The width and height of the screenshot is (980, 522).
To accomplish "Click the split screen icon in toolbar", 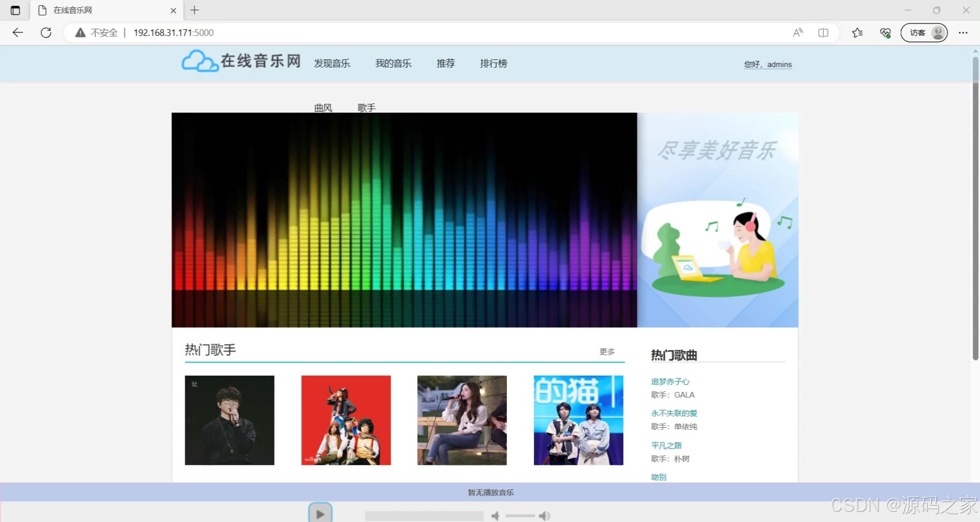I will (823, 32).
